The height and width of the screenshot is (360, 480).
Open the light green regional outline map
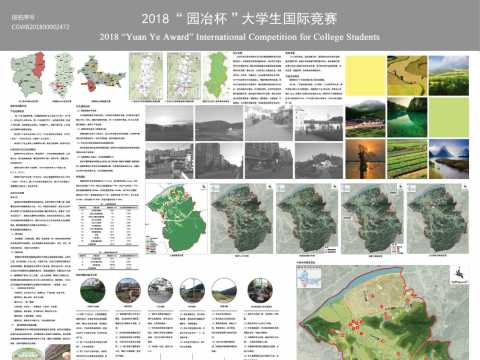click(217, 75)
